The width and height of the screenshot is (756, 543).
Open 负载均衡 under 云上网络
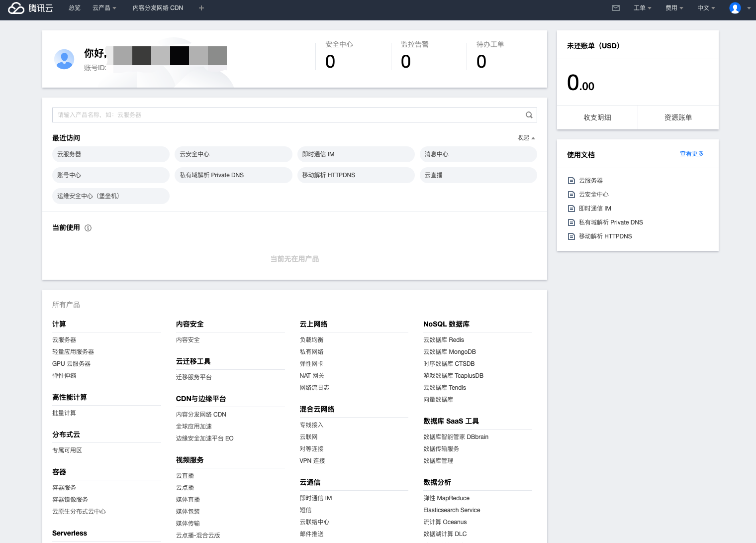[312, 340]
